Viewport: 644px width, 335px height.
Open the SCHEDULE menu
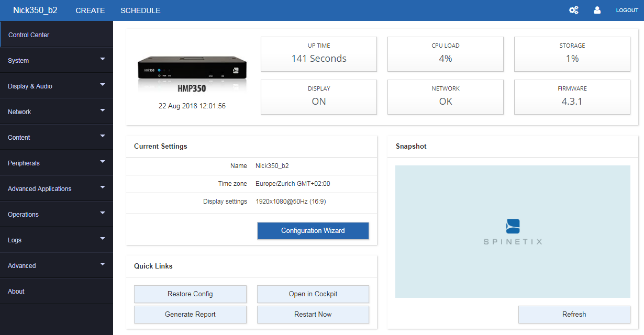[x=140, y=10]
